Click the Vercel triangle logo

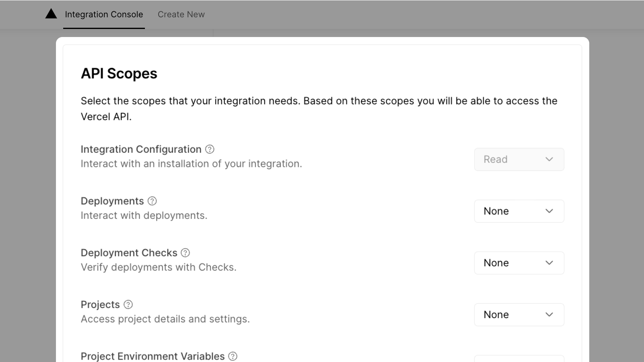[x=51, y=14]
